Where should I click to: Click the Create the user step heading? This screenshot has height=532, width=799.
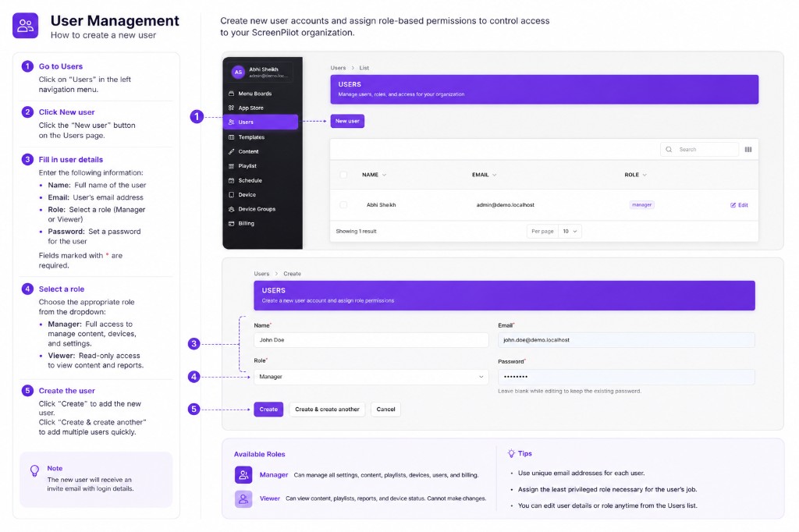click(x=67, y=391)
